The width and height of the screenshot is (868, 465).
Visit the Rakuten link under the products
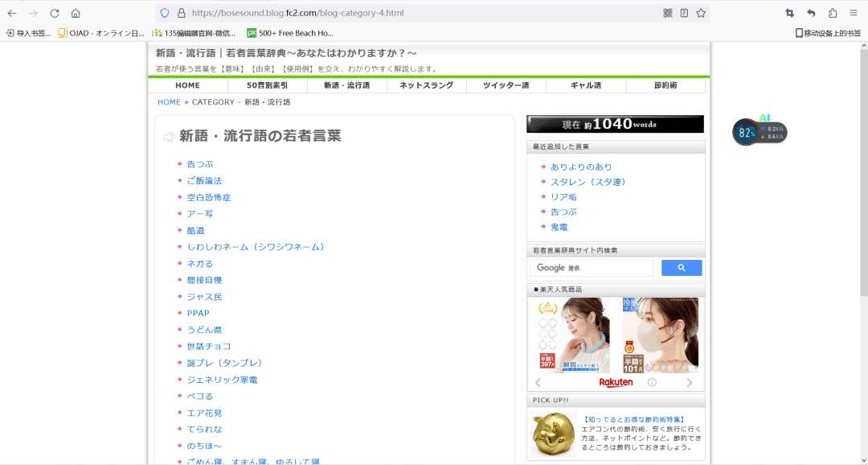[616, 381]
